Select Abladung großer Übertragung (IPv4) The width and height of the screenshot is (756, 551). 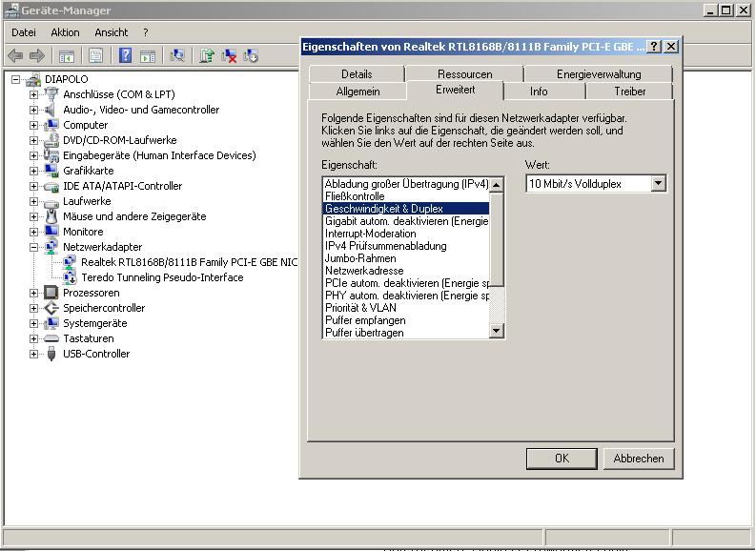[x=405, y=184]
